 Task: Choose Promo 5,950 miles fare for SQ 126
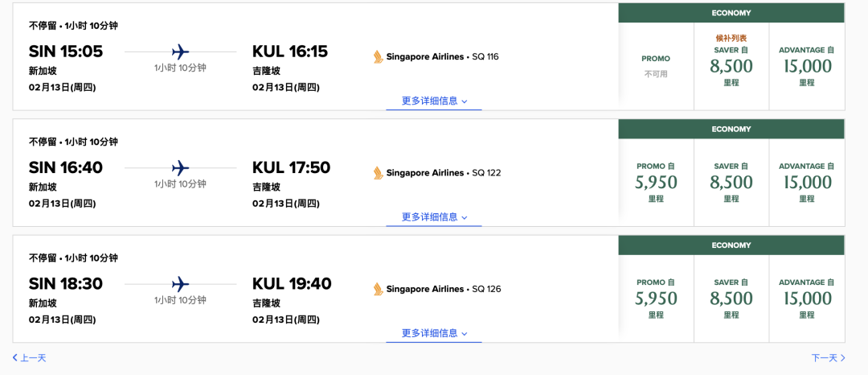(656, 299)
